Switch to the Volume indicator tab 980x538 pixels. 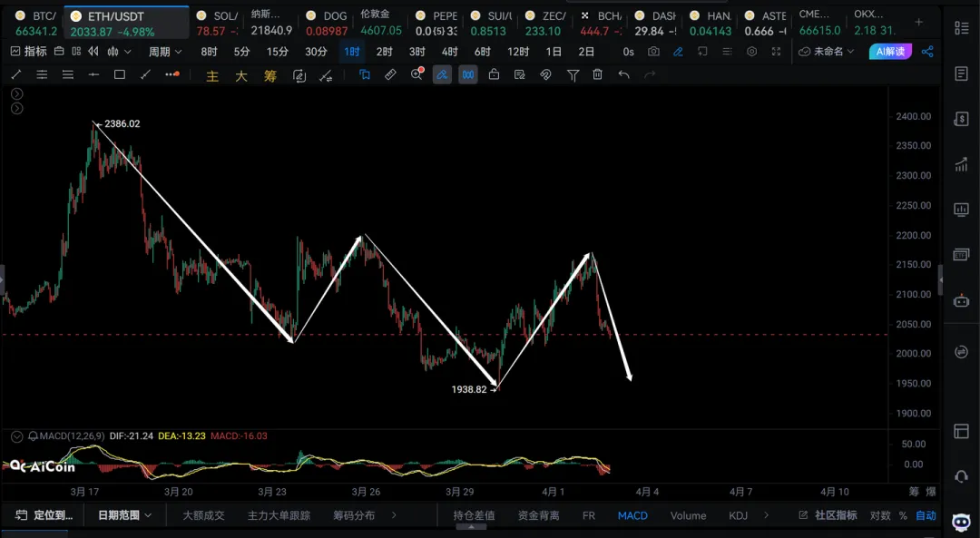tap(688, 515)
